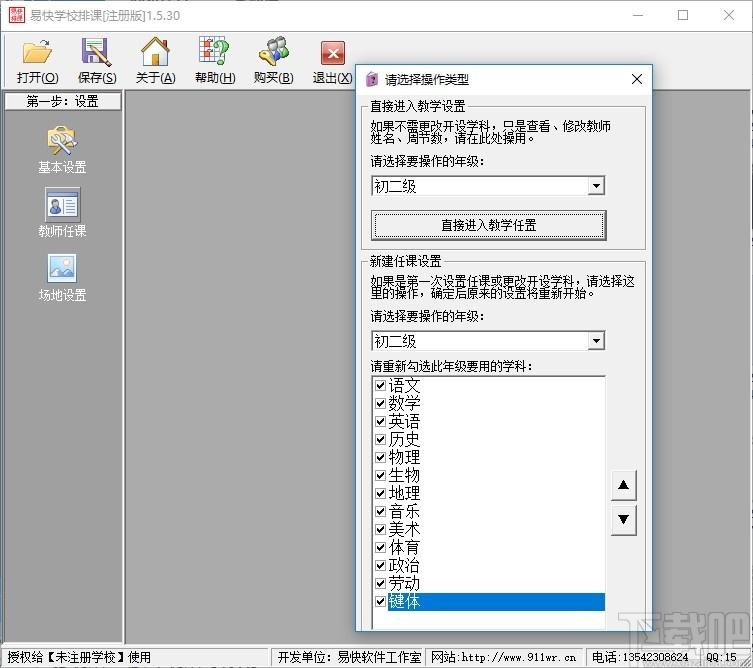The image size is (753, 668).
Task: Uncheck the 音乐 subject checkbox
Action: (380, 511)
